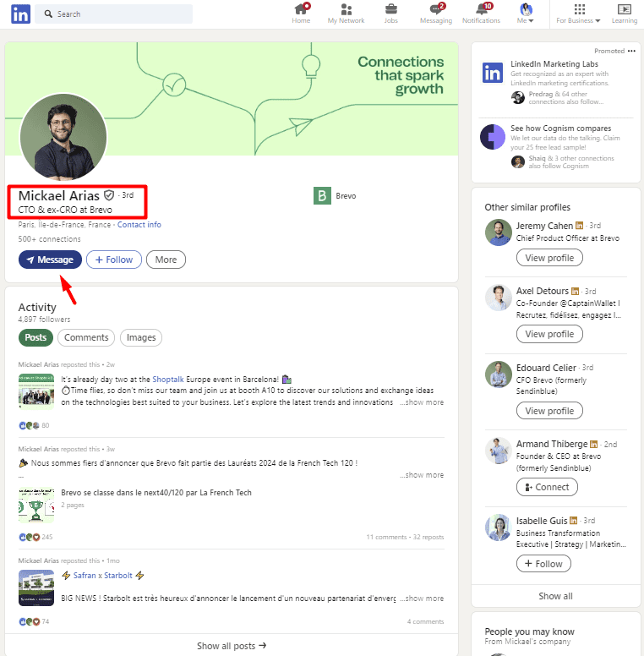644x656 pixels.
Task: Show all similar profiles
Action: (555, 596)
